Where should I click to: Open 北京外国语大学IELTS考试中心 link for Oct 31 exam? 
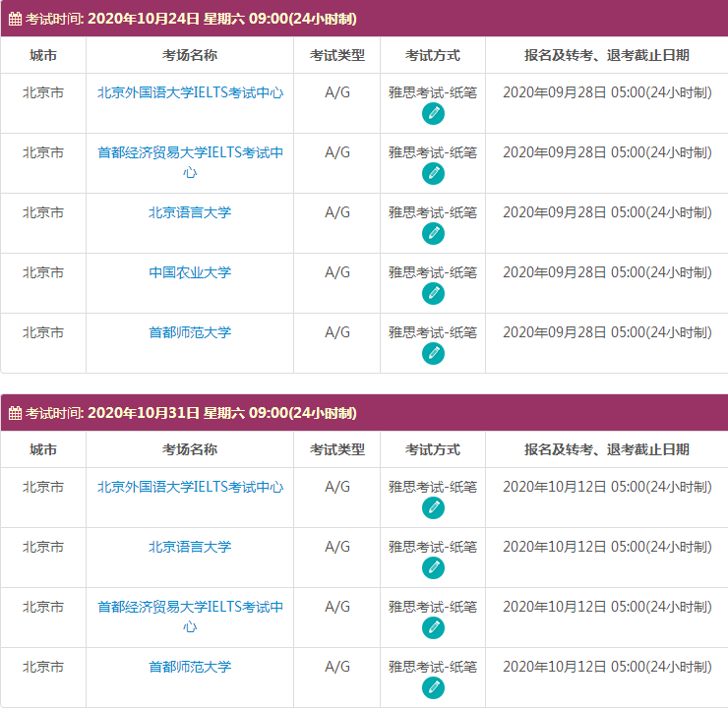190,487
